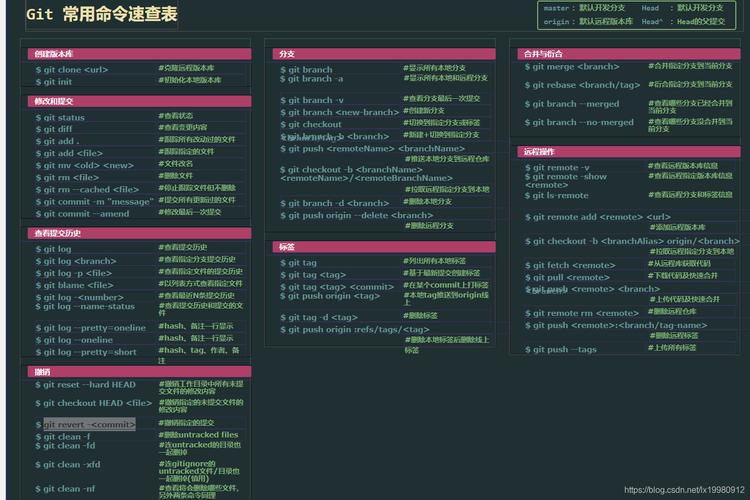Click the "master" entry in the legend box
This screenshot has height=500, width=750.
556,8
